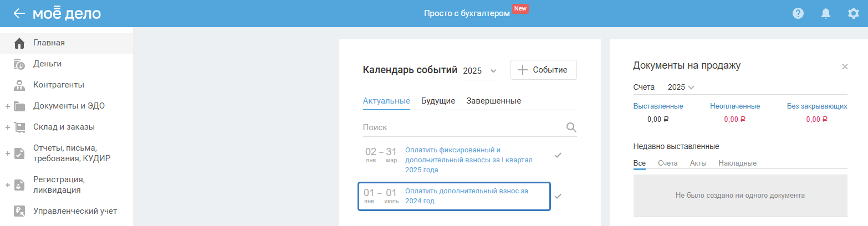Click the calendar Поиск input field
This screenshot has width=868, height=226.
[x=460, y=127]
